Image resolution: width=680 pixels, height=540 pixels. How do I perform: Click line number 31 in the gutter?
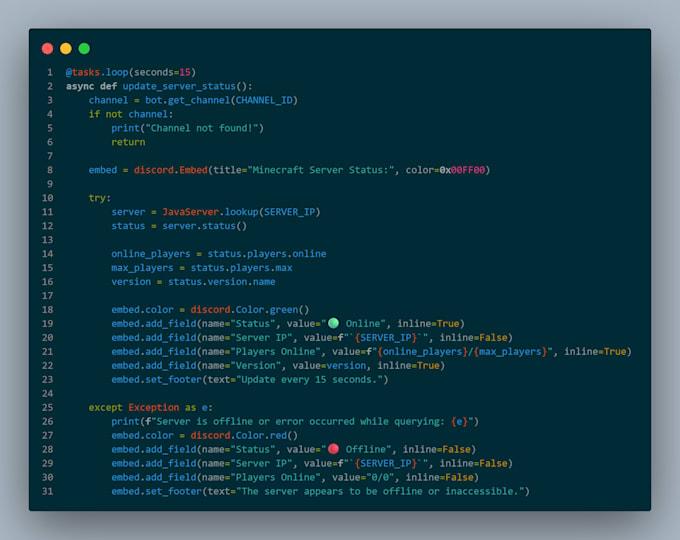47,491
